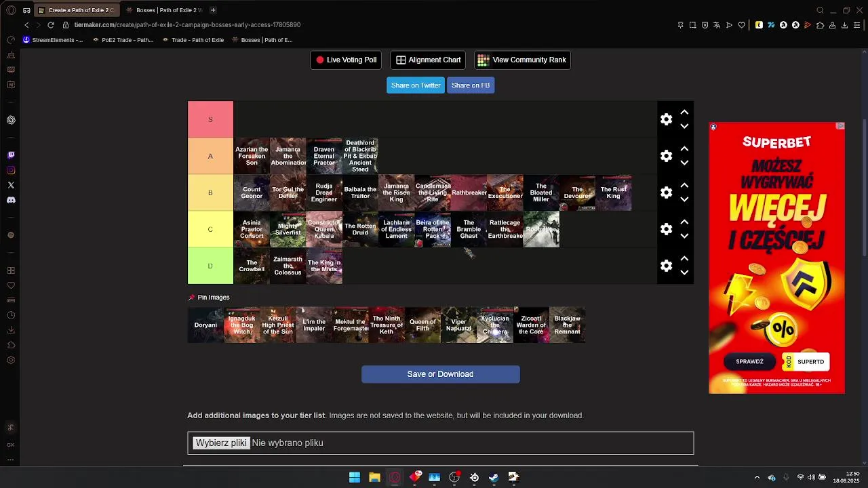Open settings gear for C tier row
This screenshot has width=868, height=488.
tap(666, 229)
